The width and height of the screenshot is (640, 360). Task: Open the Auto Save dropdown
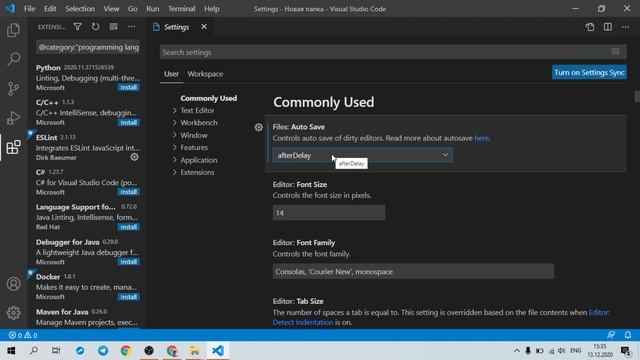coord(362,155)
